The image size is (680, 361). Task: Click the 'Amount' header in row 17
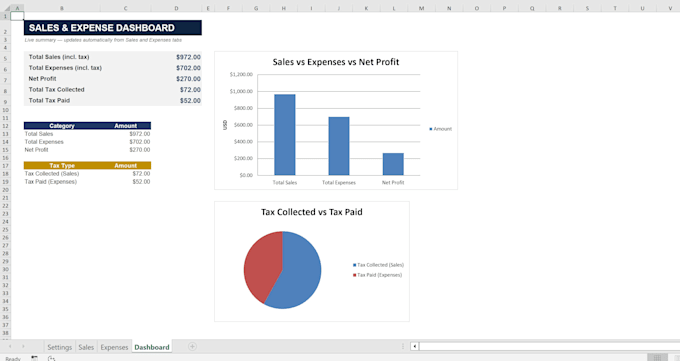(126, 166)
